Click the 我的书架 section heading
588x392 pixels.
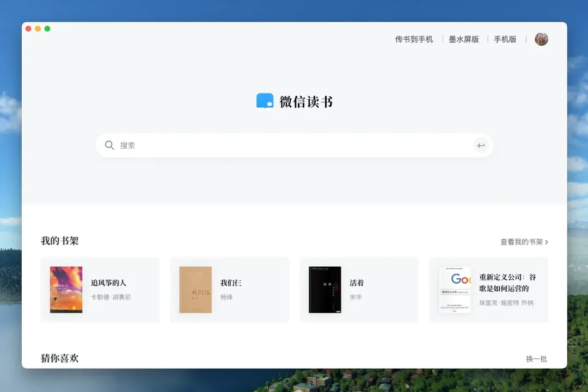(60, 241)
